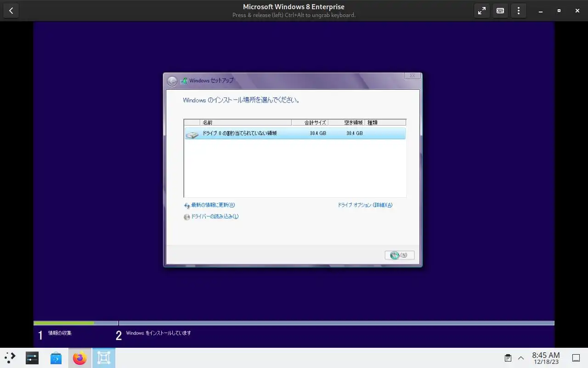Screen dimensions: 588x368
Task: Click the 合計サイズ column header
Action: point(310,122)
